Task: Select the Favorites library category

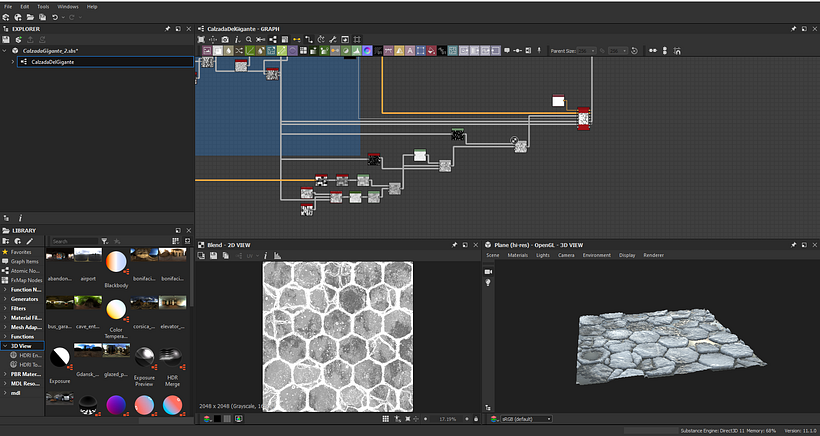Action: [x=21, y=252]
